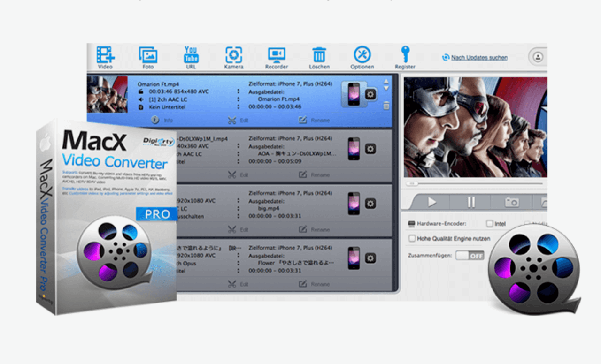Open the settings gear of the Flower row
Screen dimensions: 601x364
(x=370, y=258)
